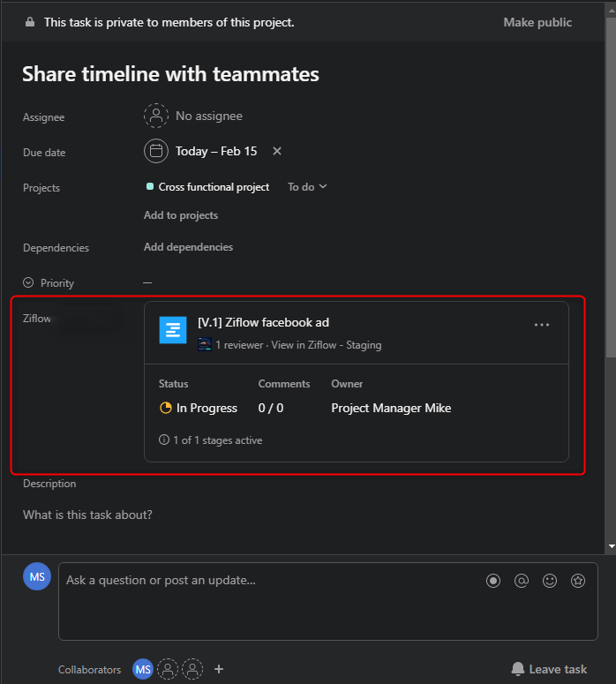Click the @ mention icon
The height and width of the screenshot is (684, 616).
tap(522, 581)
